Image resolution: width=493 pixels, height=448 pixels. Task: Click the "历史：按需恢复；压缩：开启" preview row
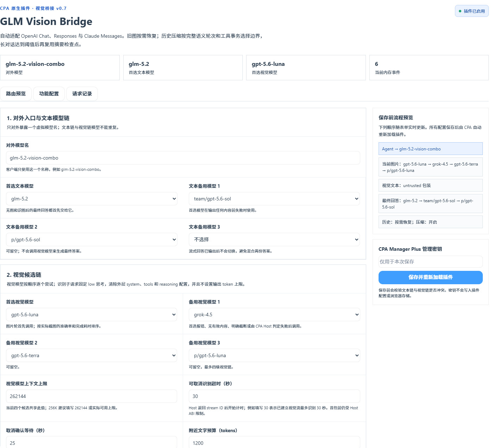click(430, 222)
